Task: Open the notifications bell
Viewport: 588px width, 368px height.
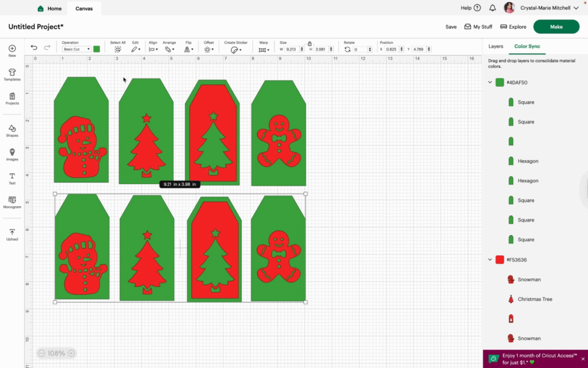Action: [492, 8]
